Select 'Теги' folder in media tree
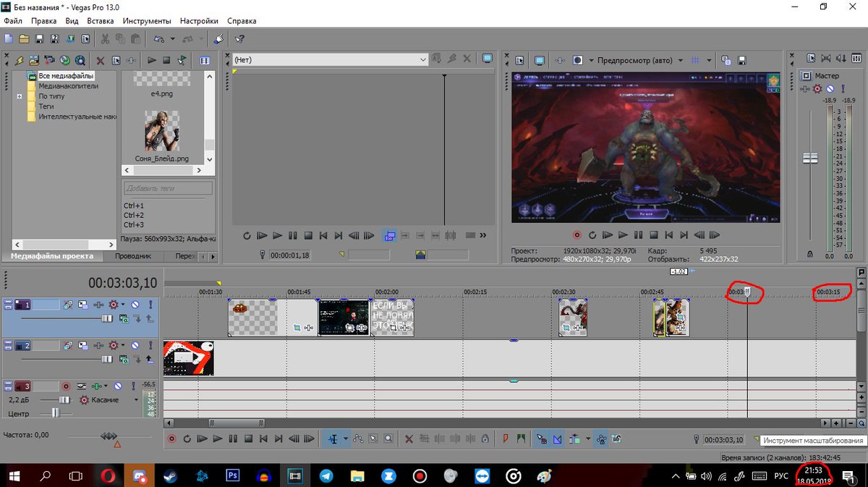868x487 pixels. click(46, 106)
